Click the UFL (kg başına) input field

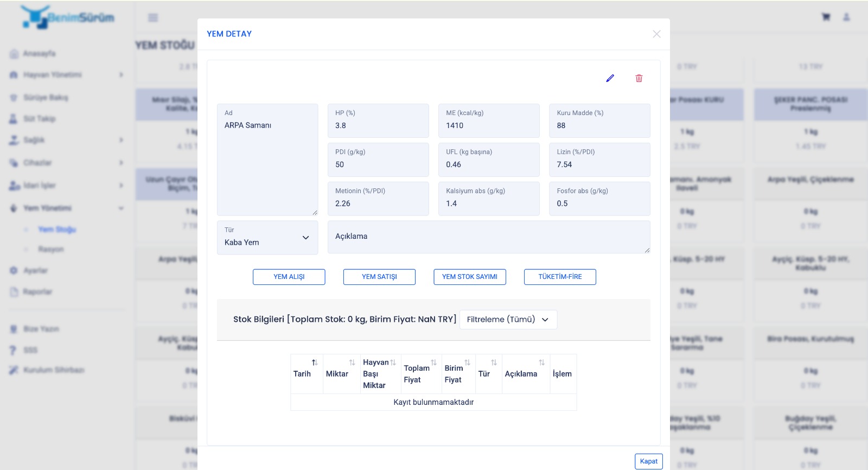tap(489, 160)
